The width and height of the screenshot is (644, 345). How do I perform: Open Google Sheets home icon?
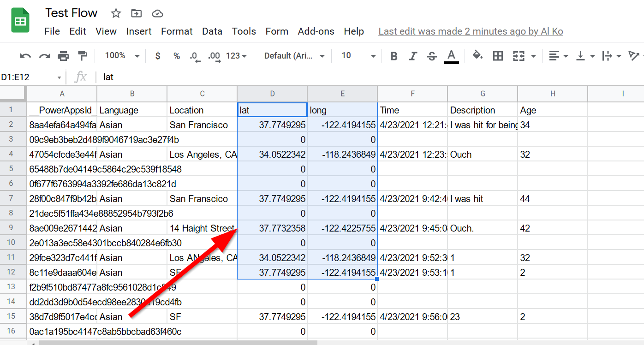point(20,21)
